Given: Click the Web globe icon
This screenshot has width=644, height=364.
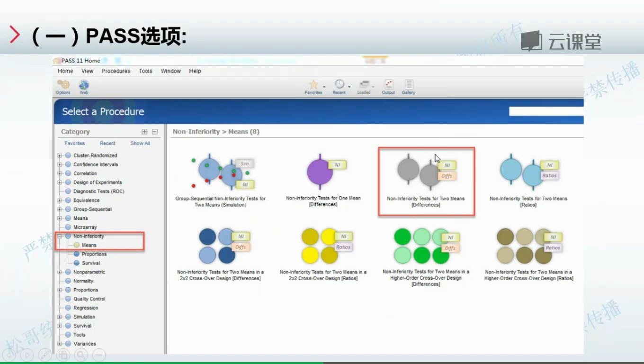Looking at the screenshot, I should point(84,87).
